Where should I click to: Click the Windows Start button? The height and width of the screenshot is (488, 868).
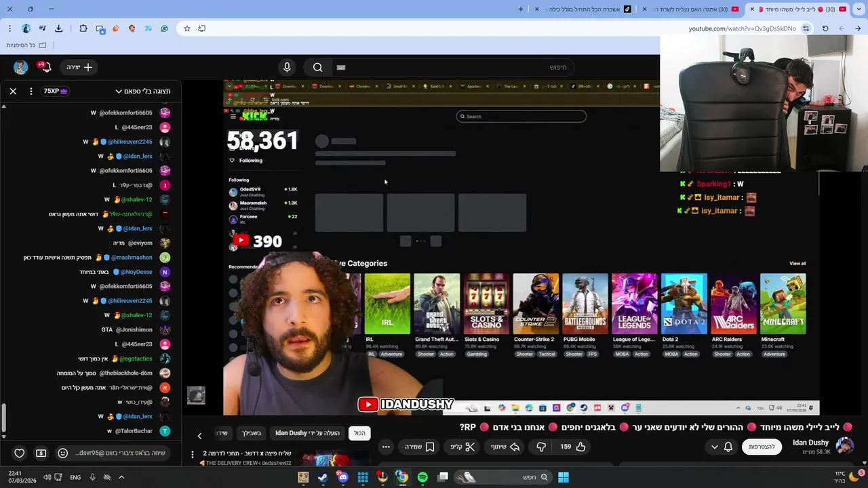click(x=564, y=477)
